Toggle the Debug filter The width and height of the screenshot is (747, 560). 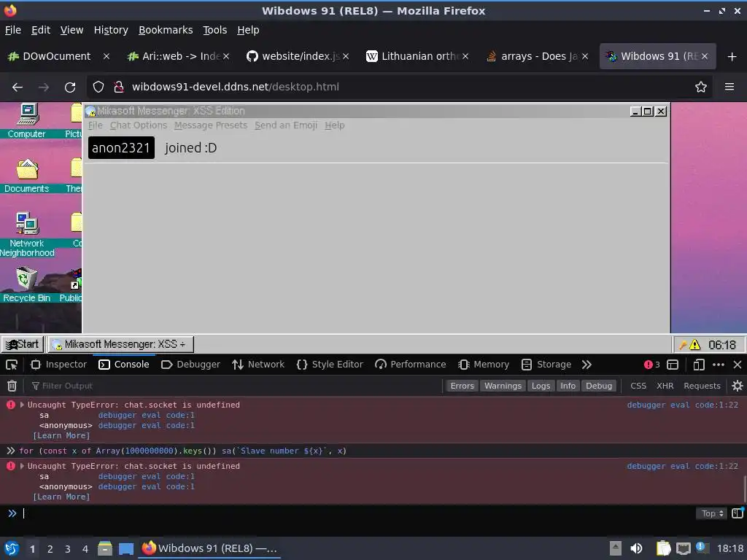(x=598, y=386)
